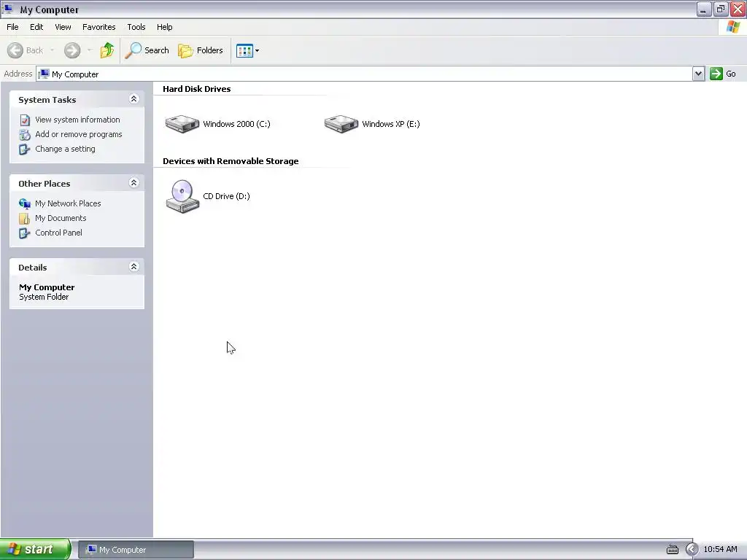747x560 pixels.
Task: Open the File menu
Action: (12, 27)
